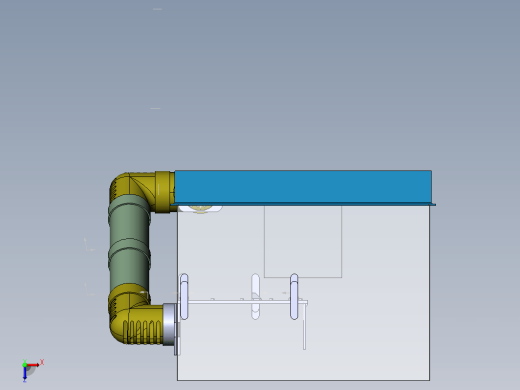Click the green origin ball of the triad
Viewport: 520px width, 390px height.
tap(25, 365)
